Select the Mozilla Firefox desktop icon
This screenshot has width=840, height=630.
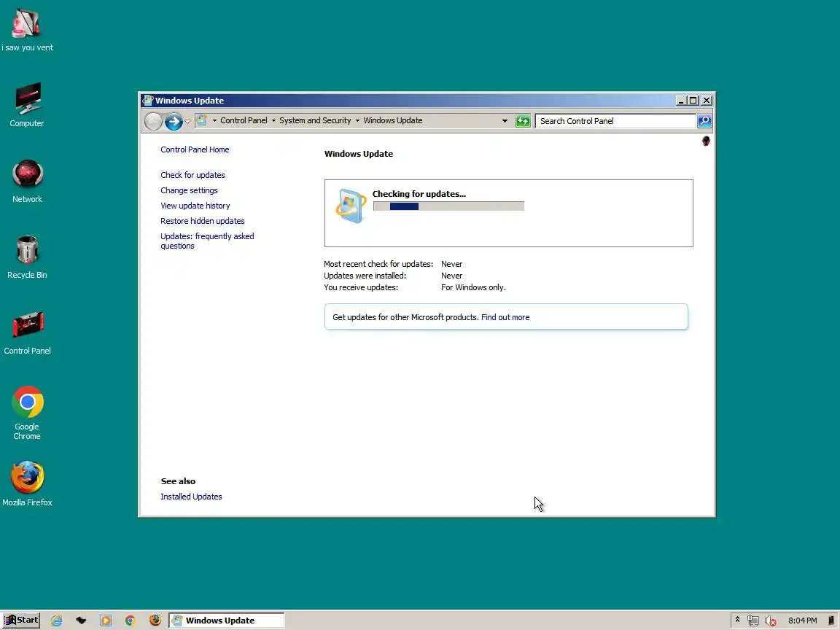27,483
